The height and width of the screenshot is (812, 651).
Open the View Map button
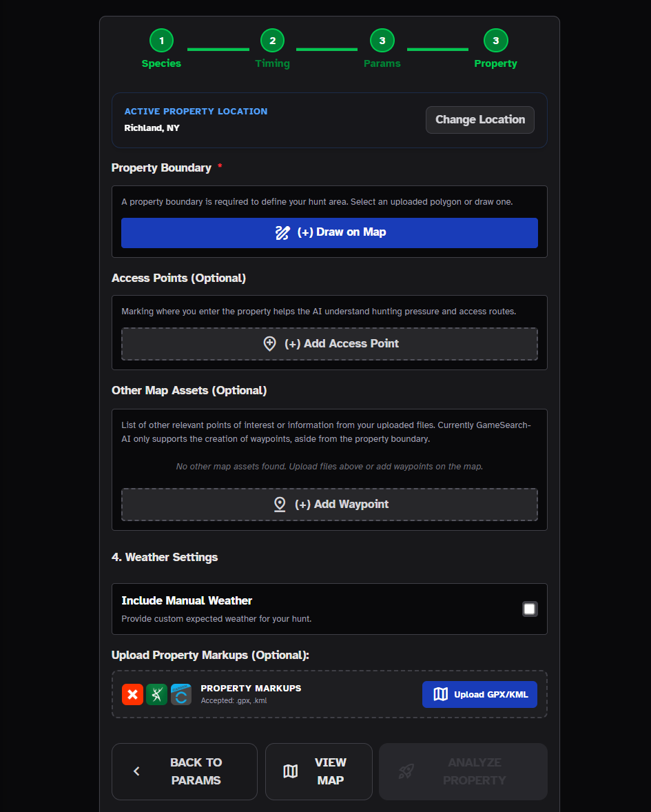coord(319,771)
